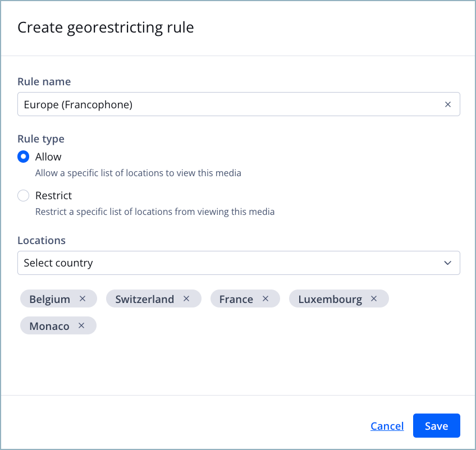The width and height of the screenshot is (476, 450).
Task: Click the 'Allow a specific list' description
Action: (138, 173)
